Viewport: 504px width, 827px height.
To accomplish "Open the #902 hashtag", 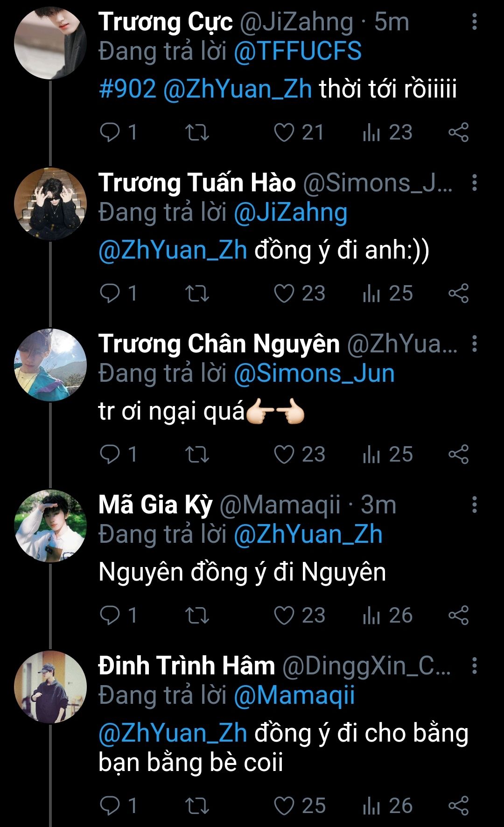I will coord(127,89).
